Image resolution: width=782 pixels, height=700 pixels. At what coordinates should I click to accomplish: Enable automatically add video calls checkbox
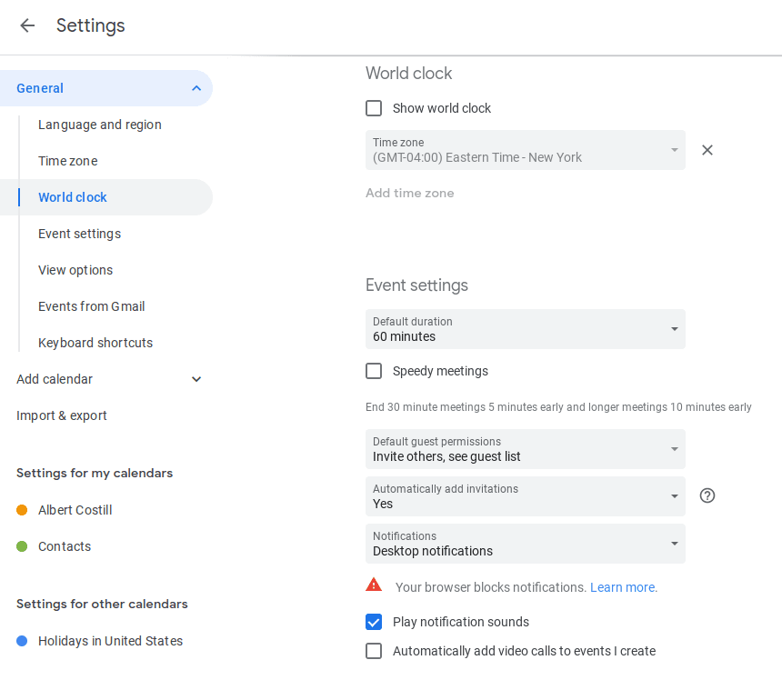click(374, 651)
